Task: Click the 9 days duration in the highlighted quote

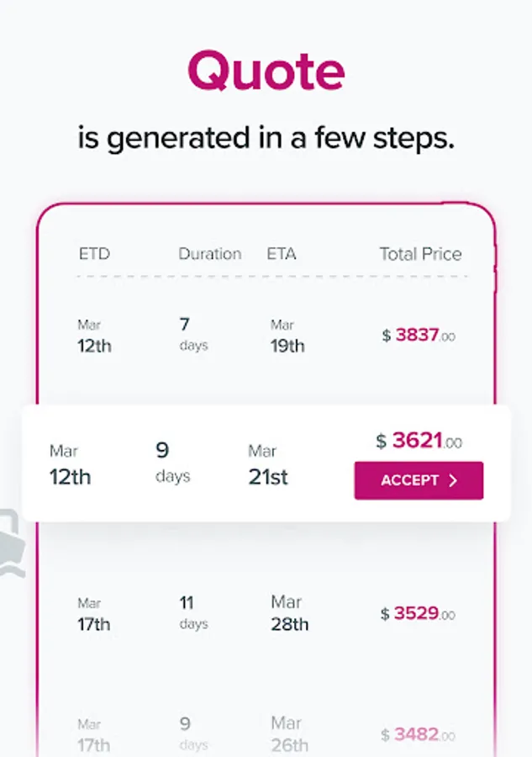Action: click(x=173, y=462)
